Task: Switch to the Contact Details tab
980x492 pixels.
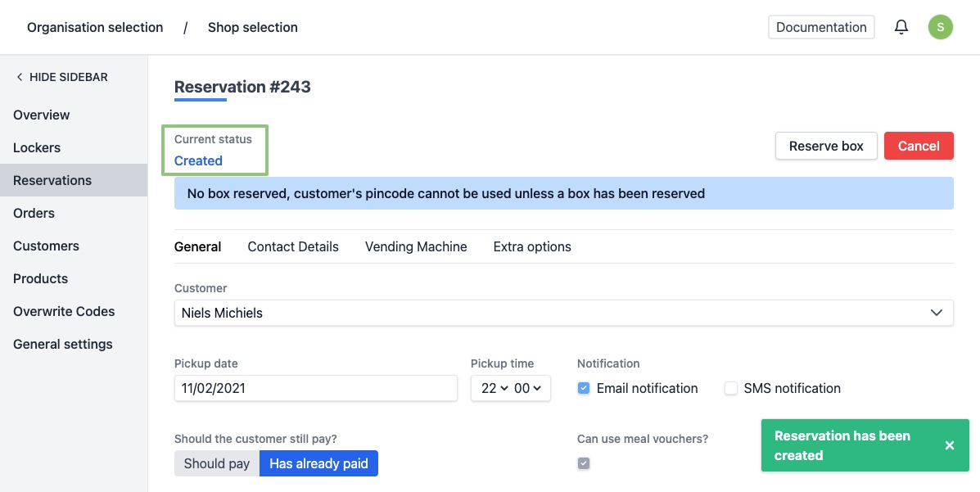Action: pyautogui.click(x=293, y=246)
